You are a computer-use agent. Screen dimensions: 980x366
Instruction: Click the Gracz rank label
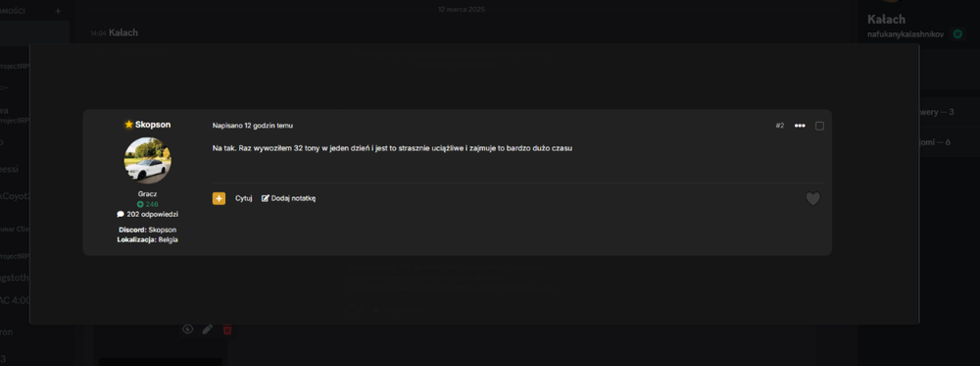coord(148,194)
